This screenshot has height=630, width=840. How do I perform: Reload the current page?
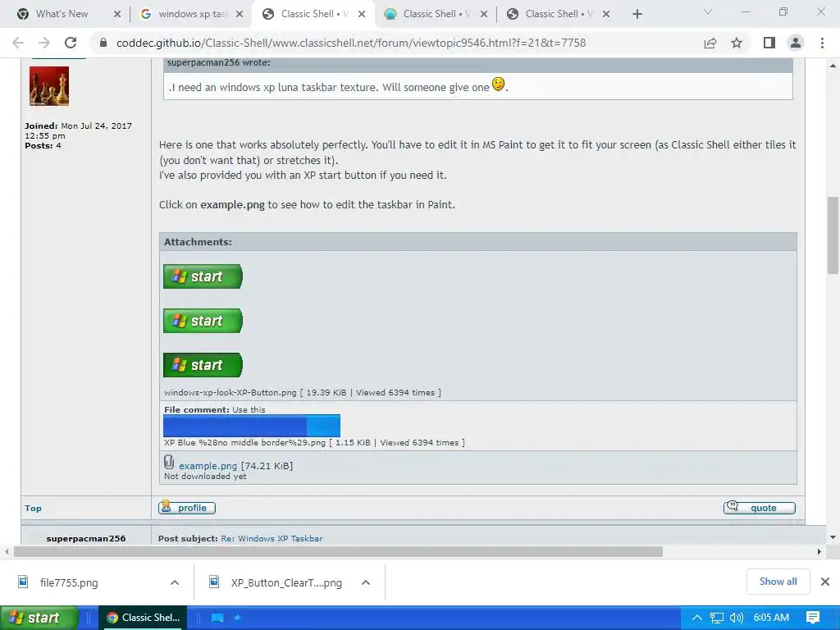coord(71,43)
